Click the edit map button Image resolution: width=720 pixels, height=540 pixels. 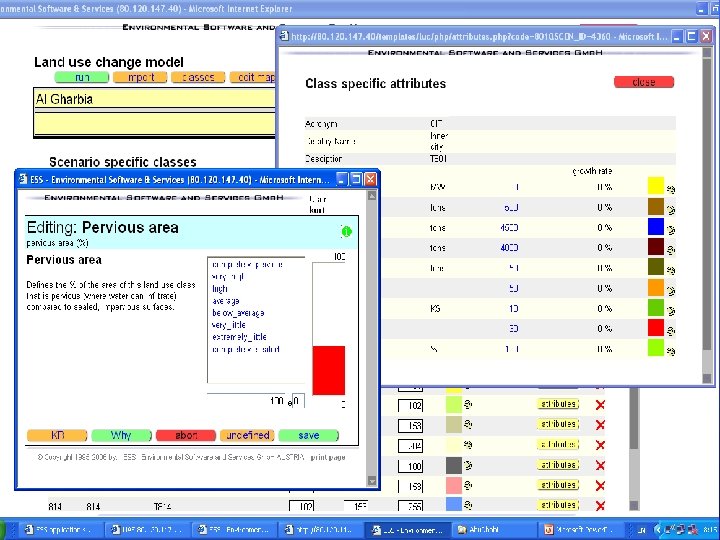click(x=253, y=77)
